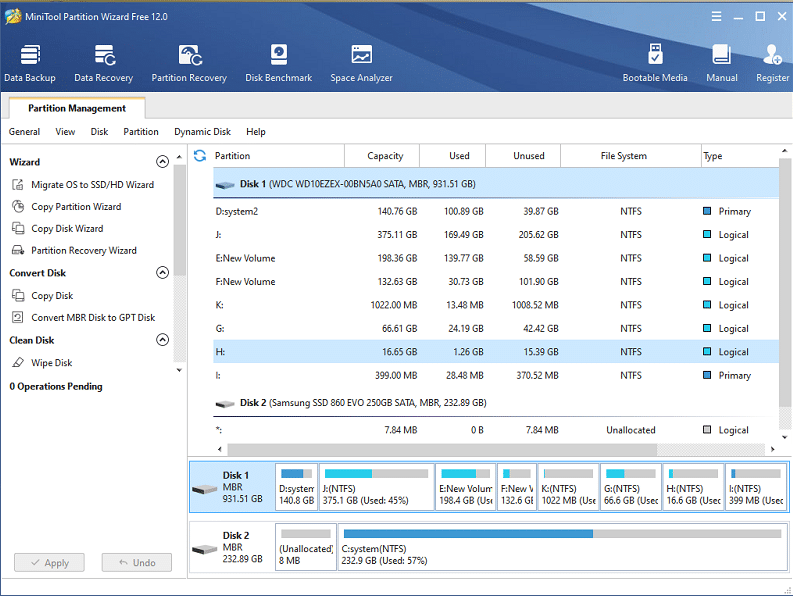Click the Migrate OS to SSD/HD Wizard icon
The height and width of the screenshot is (596, 793).
coord(18,185)
